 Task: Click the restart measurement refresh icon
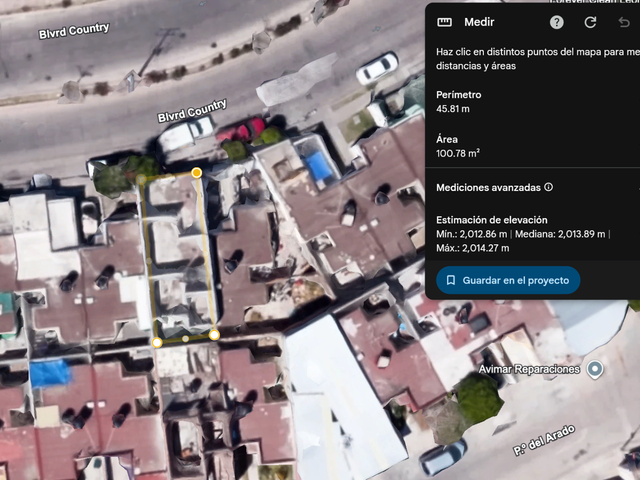(590, 22)
